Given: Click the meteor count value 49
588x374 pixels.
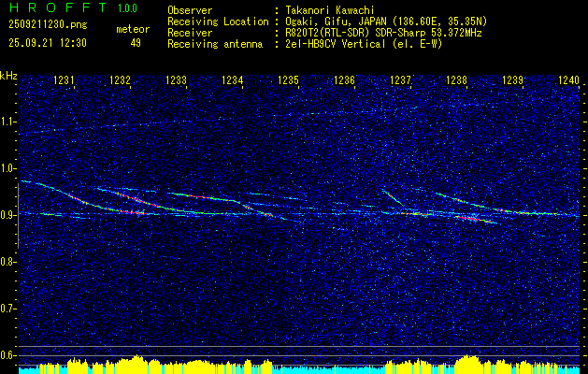Looking at the screenshot, I should coord(136,43).
